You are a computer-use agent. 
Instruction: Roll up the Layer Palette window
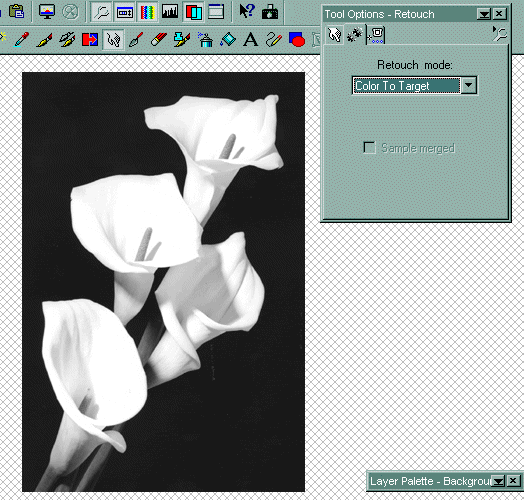[x=498, y=481]
